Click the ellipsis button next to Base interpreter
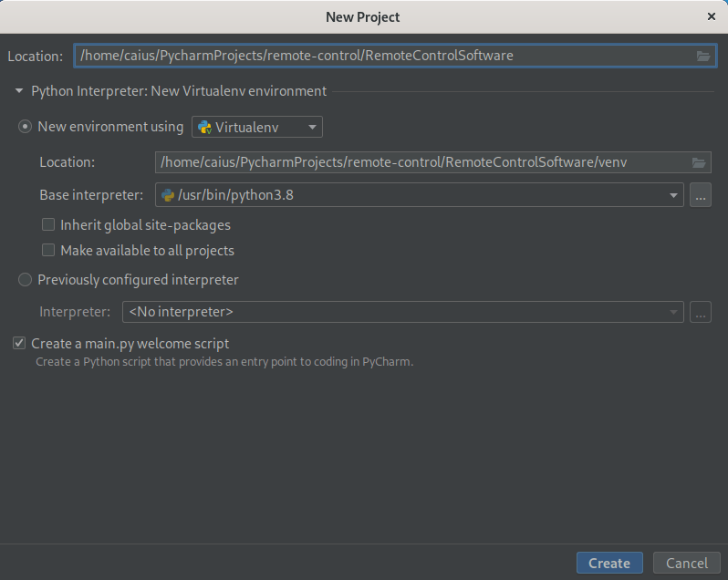The width and height of the screenshot is (728, 580). click(700, 194)
